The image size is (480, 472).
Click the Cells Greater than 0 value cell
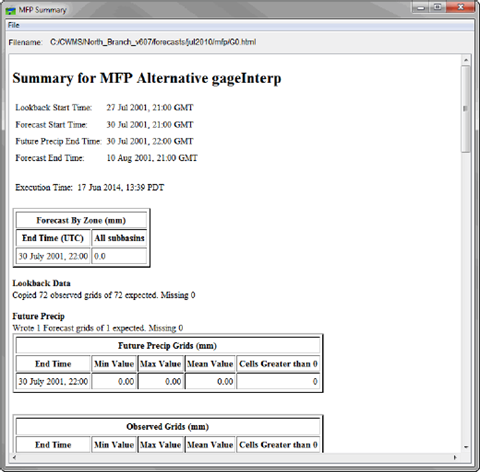pyautogui.click(x=278, y=381)
